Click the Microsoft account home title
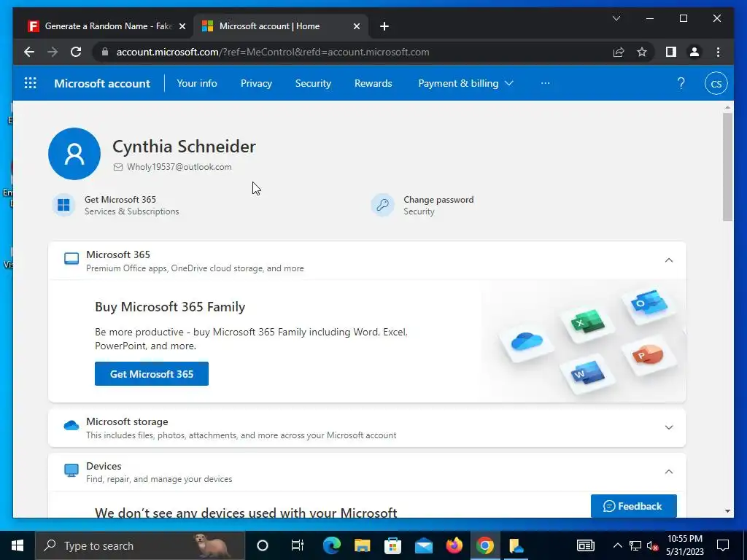The height and width of the screenshot is (560, 747). pos(102,83)
